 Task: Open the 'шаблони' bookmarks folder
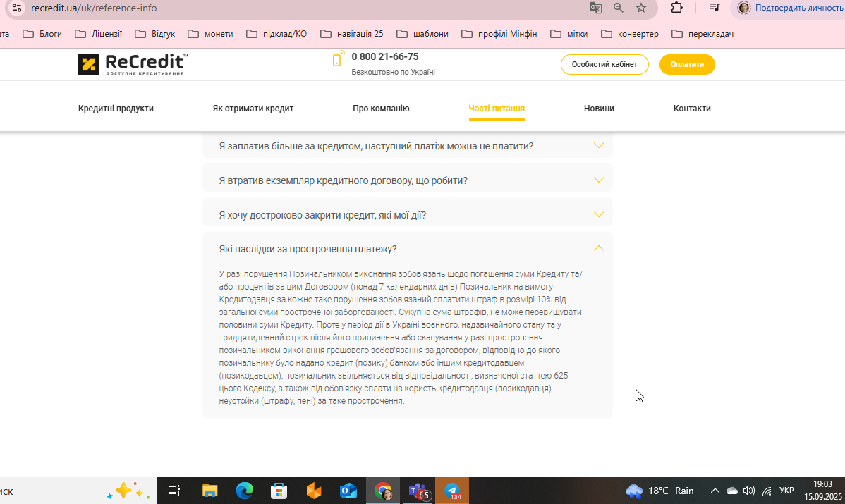422,34
